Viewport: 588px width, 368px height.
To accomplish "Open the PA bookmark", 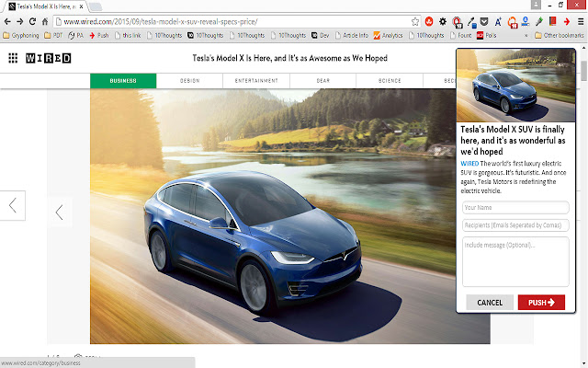I will (x=75, y=35).
